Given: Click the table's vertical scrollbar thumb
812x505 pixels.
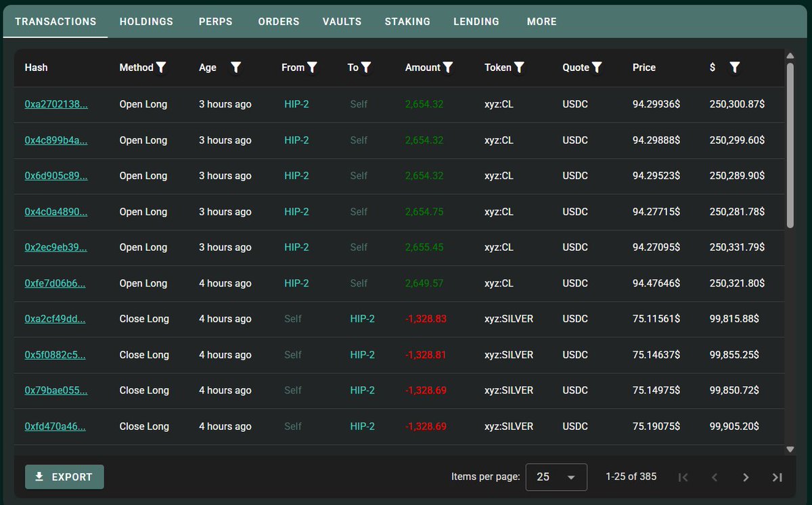Looking at the screenshot, I should (790, 145).
